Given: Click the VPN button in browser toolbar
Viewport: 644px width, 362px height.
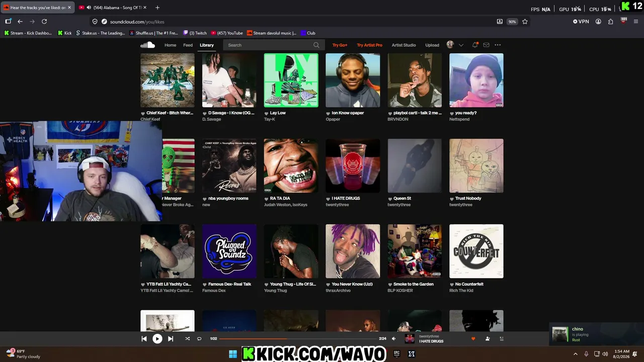Looking at the screenshot, I should (x=581, y=22).
